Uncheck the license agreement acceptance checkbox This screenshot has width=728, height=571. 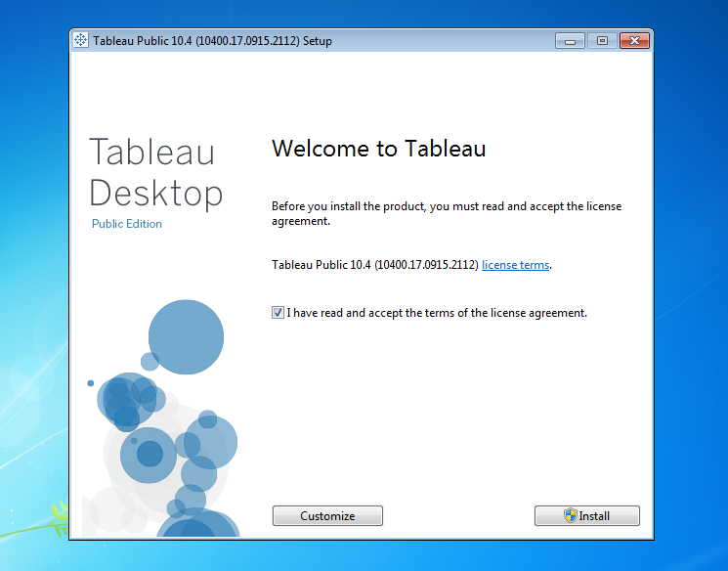point(278,313)
